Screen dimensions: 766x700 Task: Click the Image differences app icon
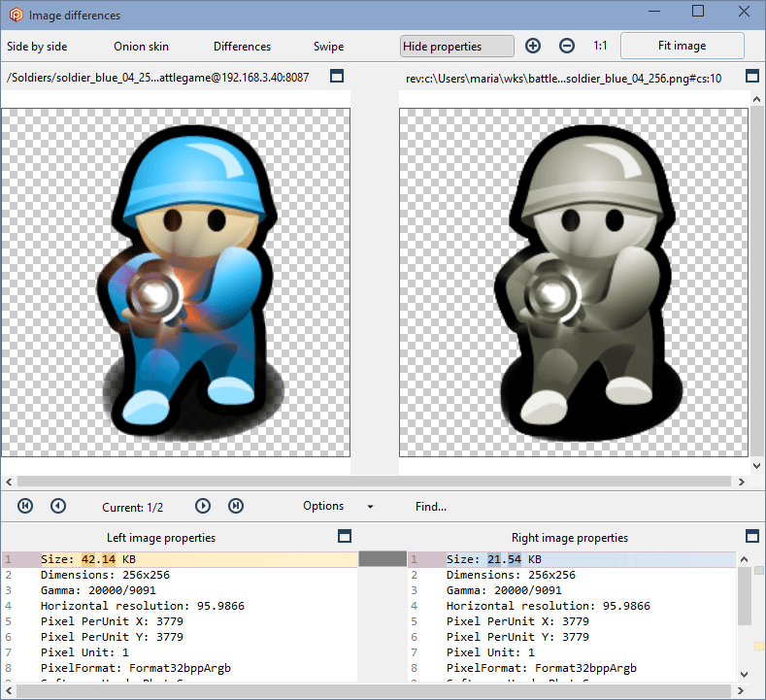(x=17, y=16)
